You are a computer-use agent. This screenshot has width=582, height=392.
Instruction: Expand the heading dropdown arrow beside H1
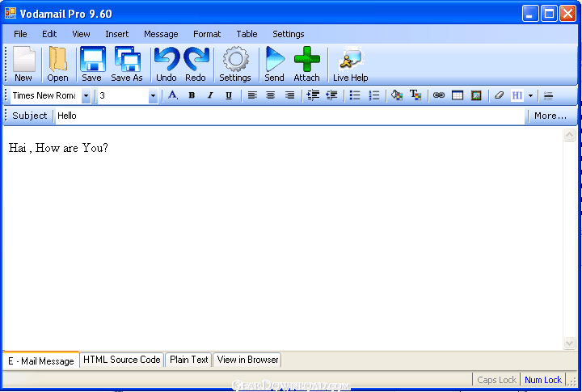tap(530, 95)
